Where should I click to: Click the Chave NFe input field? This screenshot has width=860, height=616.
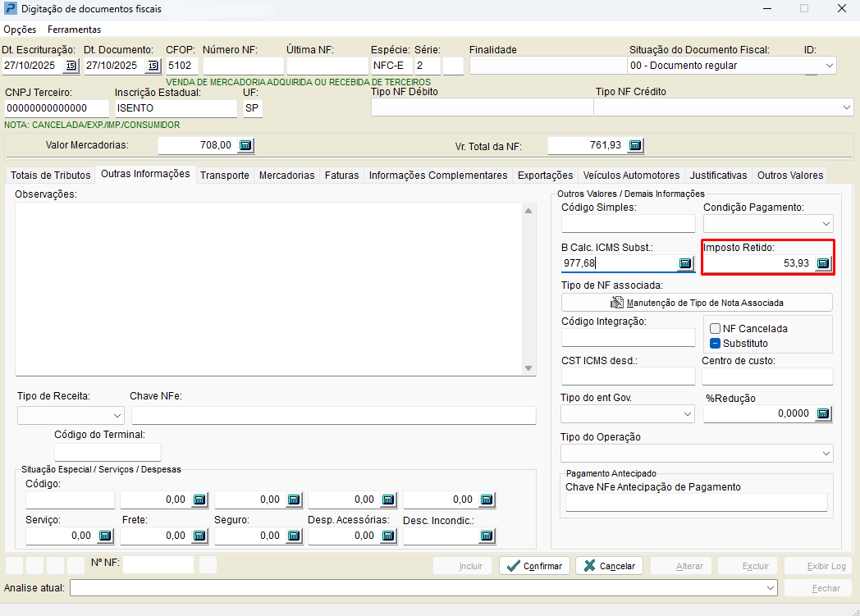coord(333,415)
